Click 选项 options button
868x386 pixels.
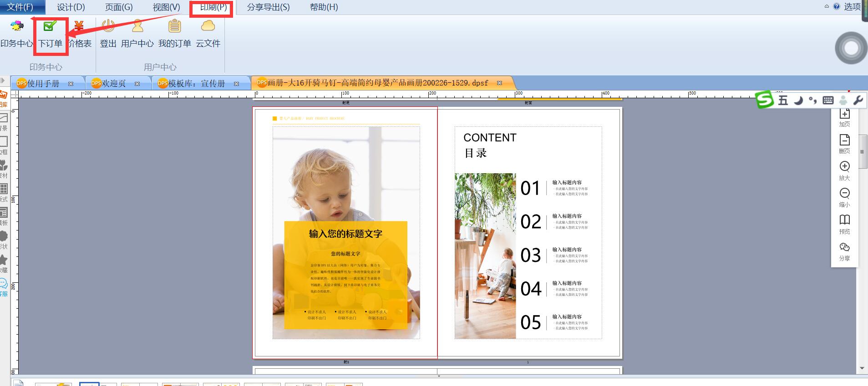point(852,6)
